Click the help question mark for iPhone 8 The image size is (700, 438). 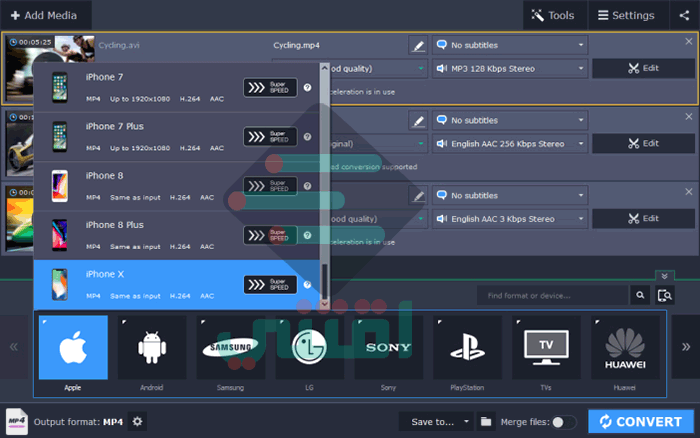coord(307,186)
